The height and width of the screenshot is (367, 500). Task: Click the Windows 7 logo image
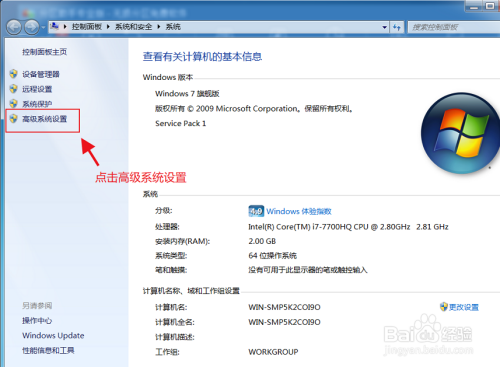point(460,133)
